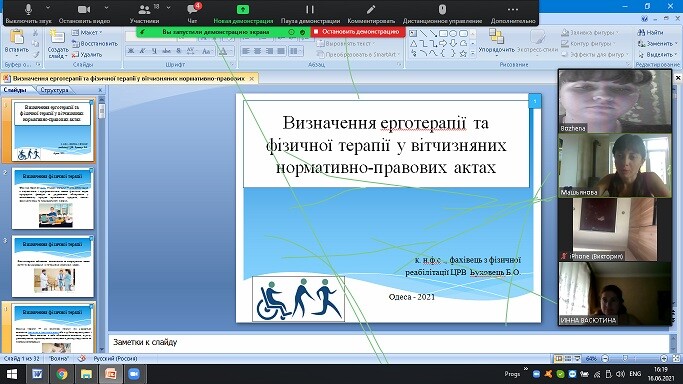The width and height of the screenshot is (683, 384).
Task: Pause the screen share
Action: [x=310, y=13]
